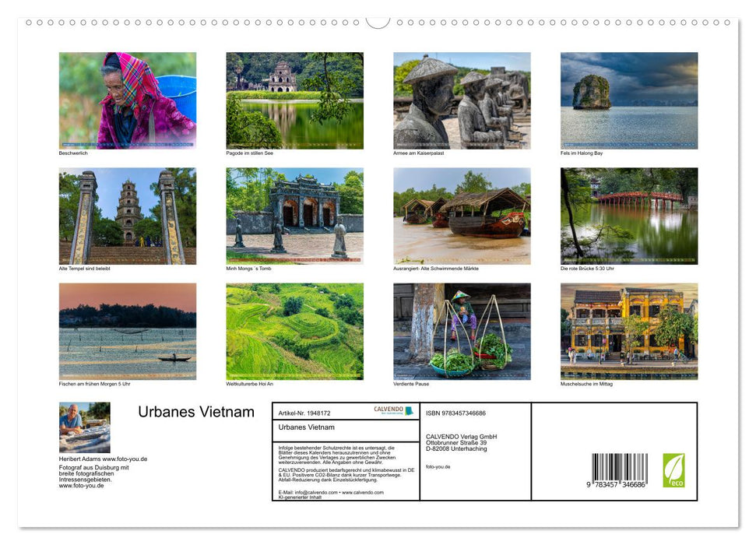This screenshot has width=756, height=545.
Task: Open the 'Verdiente Pause' market vendor photo
Action: tap(462, 331)
